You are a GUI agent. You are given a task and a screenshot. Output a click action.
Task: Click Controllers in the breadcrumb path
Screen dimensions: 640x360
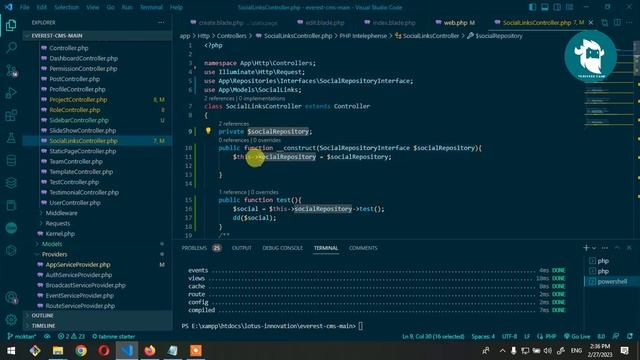(231, 36)
